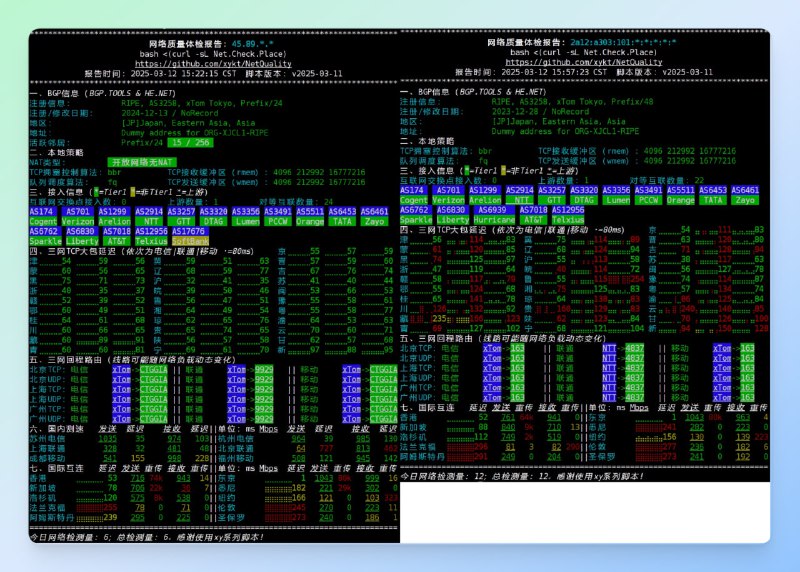This screenshot has width=800, height=572.
Task: Click the 2023-12-28 / NoRecord date text
Action: pos(539,111)
